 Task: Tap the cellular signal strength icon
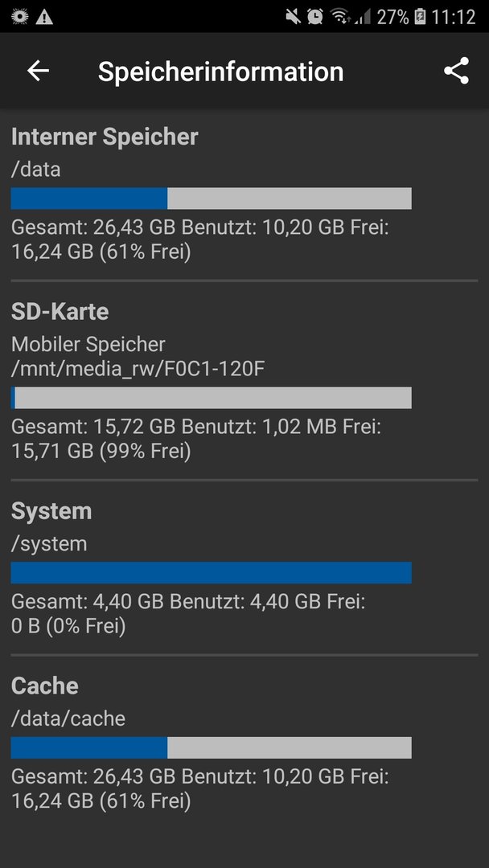362,17
